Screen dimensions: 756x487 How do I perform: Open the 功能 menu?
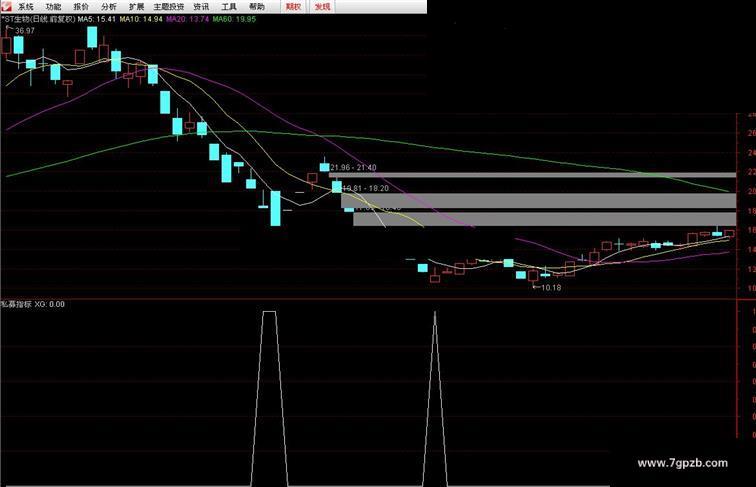pyautogui.click(x=53, y=7)
